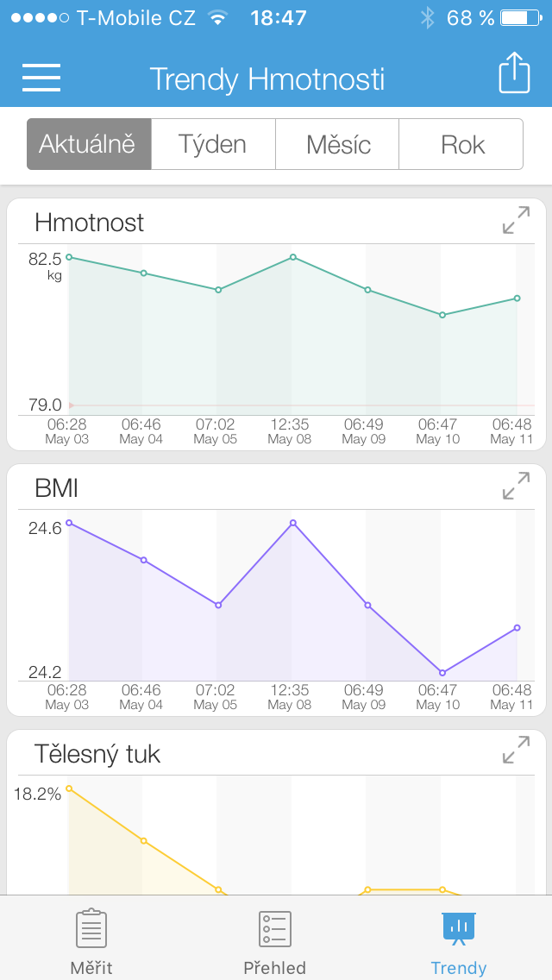Viewport: 552px width, 980px height.
Task: Expand the Hmotnost chart fullscreen
Action: click(x=516, y=220)
